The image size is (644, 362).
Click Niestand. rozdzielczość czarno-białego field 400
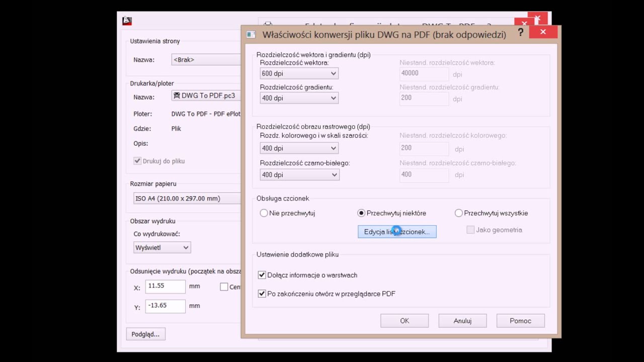tap(424, 175)
